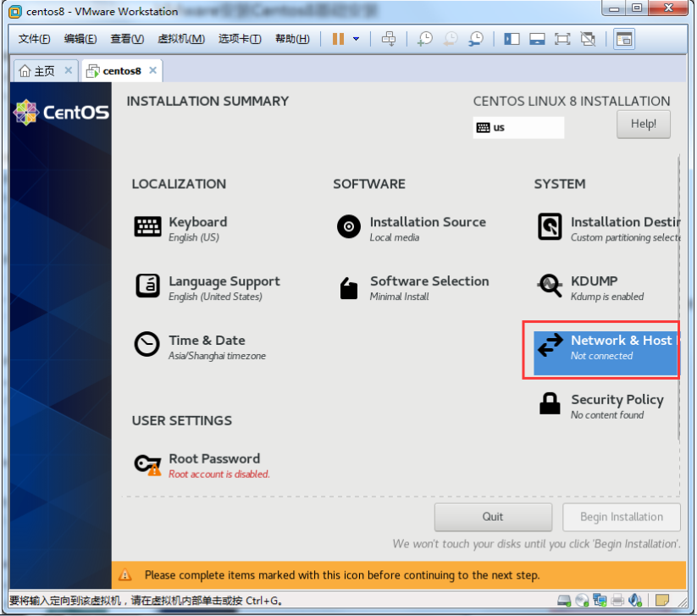Expand the pause button dropdown arrow
697x616 pixels.
(356, 39)
